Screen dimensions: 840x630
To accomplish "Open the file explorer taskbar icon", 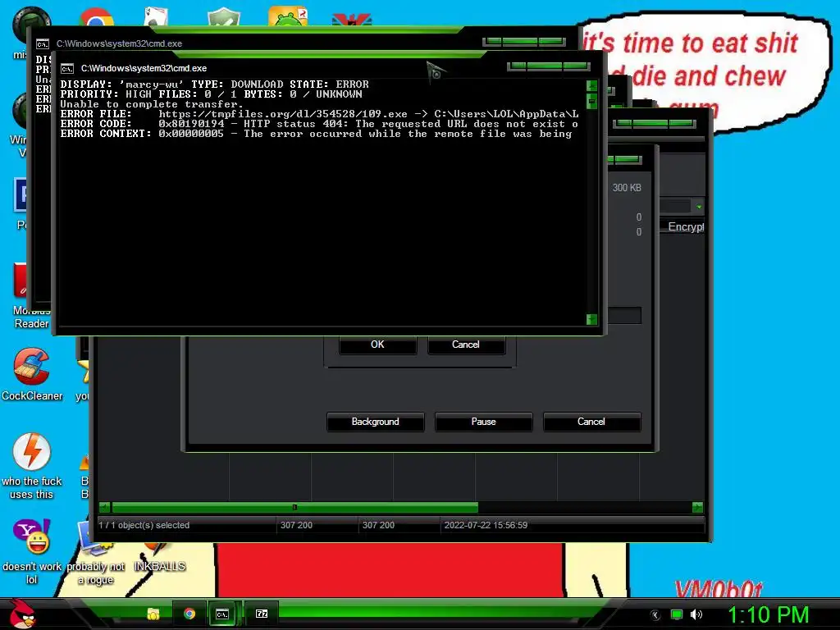I will click(153, 614).
